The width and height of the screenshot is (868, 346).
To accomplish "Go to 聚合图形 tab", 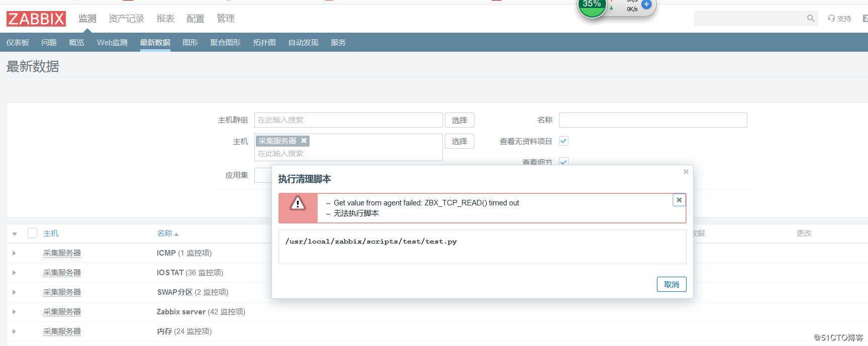I will click(225, 42).
